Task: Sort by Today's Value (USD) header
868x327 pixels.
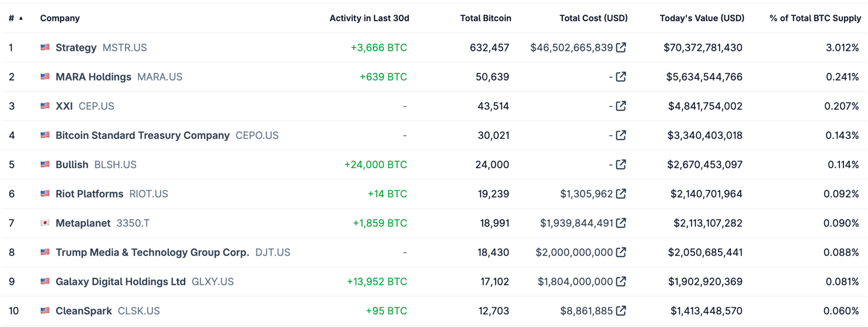Action: (702, 18)
